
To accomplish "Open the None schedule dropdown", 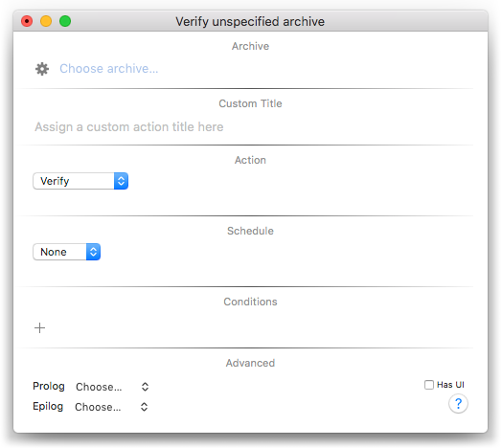I will [x=67, y=252].
